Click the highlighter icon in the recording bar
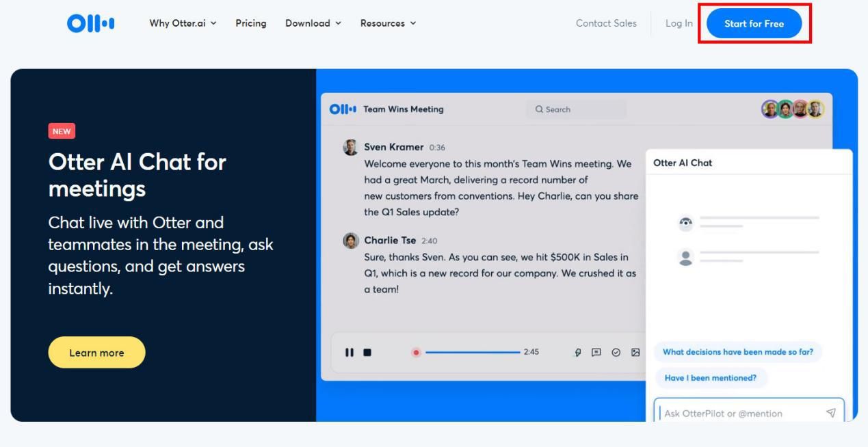The height and width of the screenshot is (447, 868). [x=578, y=352]
